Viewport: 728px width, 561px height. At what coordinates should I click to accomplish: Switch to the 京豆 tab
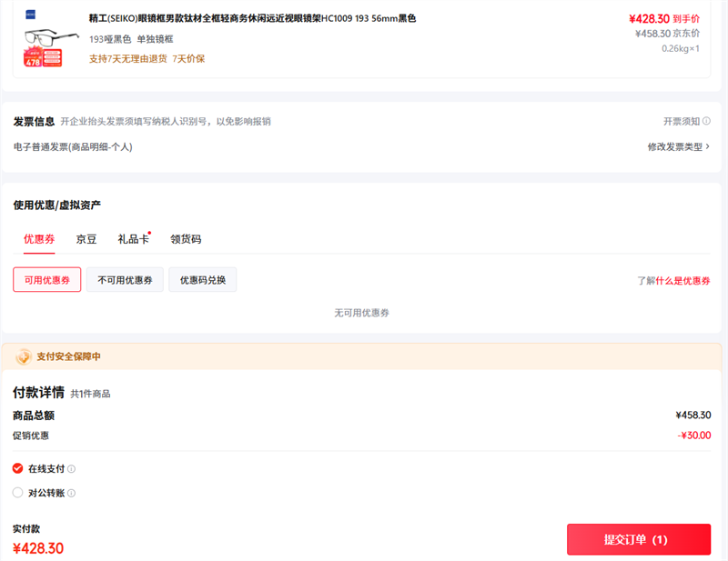[x=86, y=239]
